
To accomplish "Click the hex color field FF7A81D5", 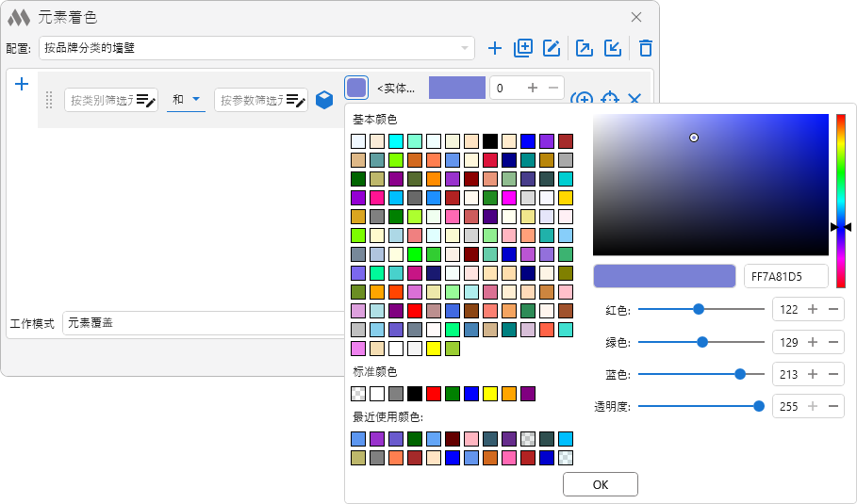I will tap(785, 276).
